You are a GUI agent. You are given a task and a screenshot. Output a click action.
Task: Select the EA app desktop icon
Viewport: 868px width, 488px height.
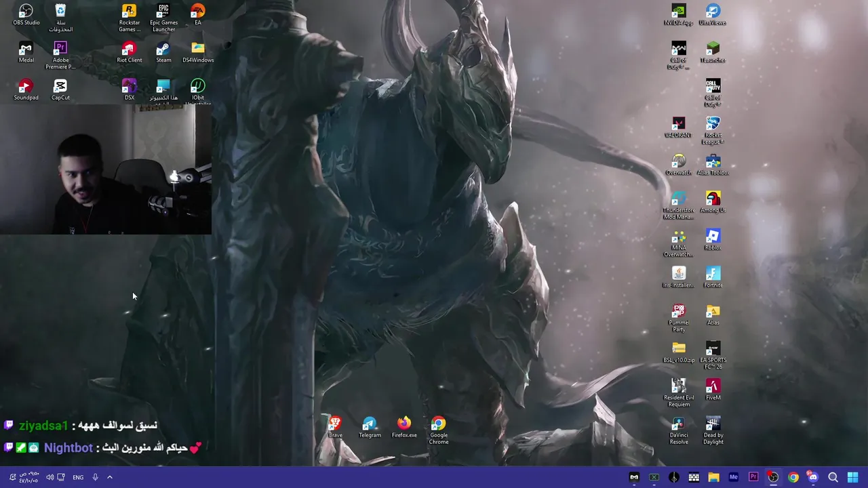pyautogui.click(x=197, y=15)
